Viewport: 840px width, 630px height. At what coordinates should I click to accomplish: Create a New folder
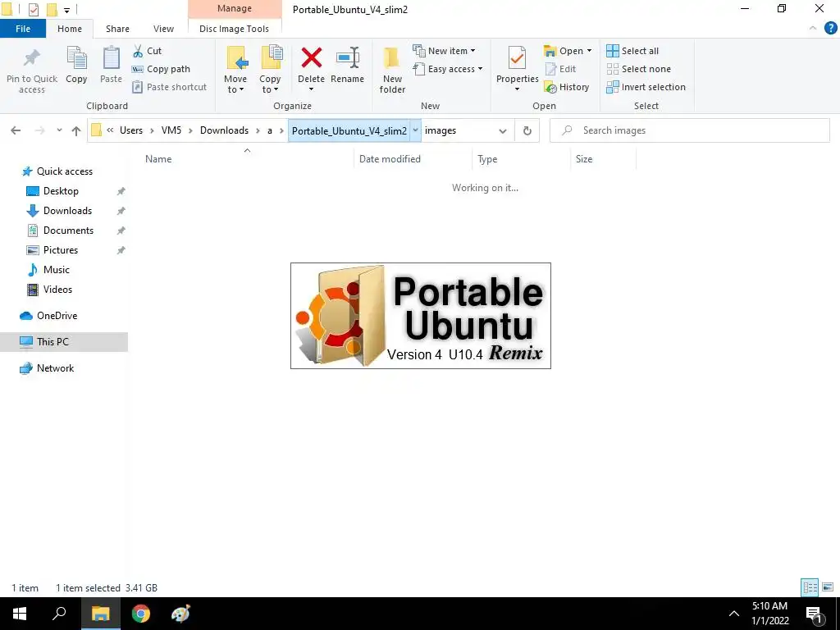click(392, 71)
